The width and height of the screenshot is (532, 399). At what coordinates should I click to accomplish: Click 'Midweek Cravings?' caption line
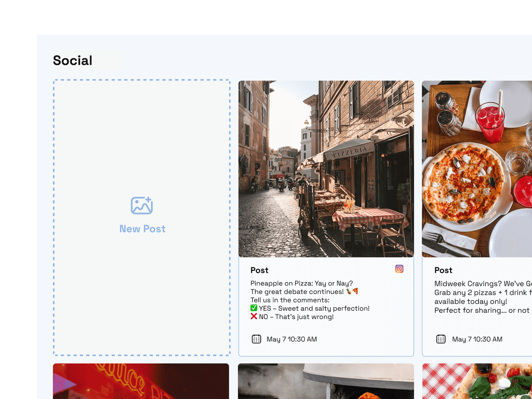[483, 284]
